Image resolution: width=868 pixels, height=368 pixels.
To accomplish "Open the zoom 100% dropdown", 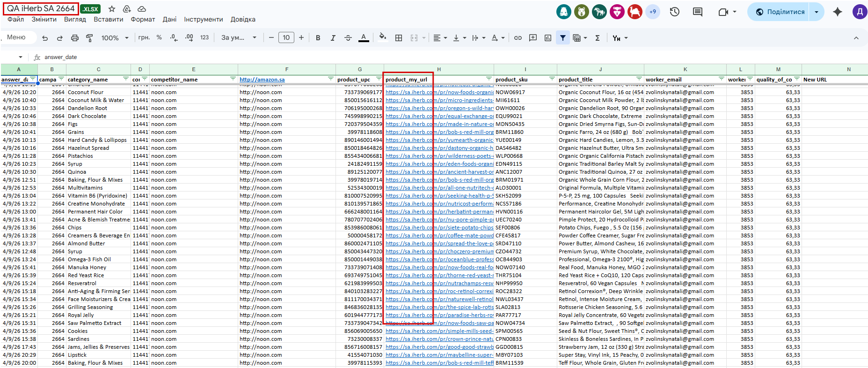I will [115, 38].
